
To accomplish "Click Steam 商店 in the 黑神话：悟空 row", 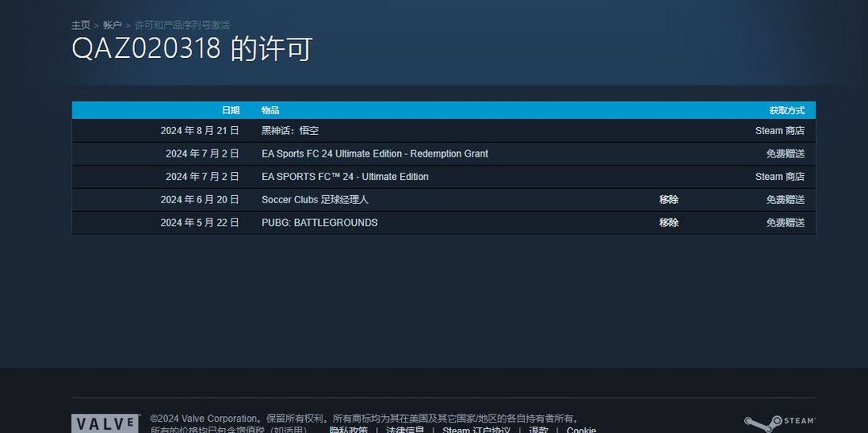I will (780, 131).
